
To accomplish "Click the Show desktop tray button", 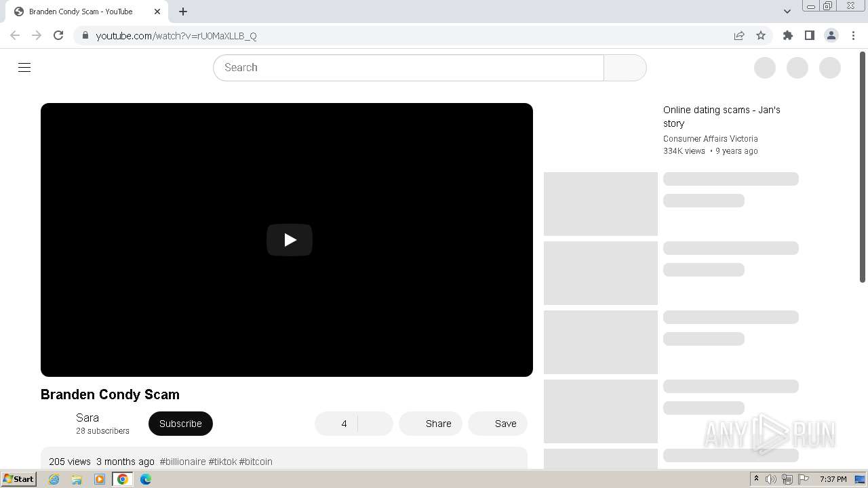I will click(x=860, y=479).
